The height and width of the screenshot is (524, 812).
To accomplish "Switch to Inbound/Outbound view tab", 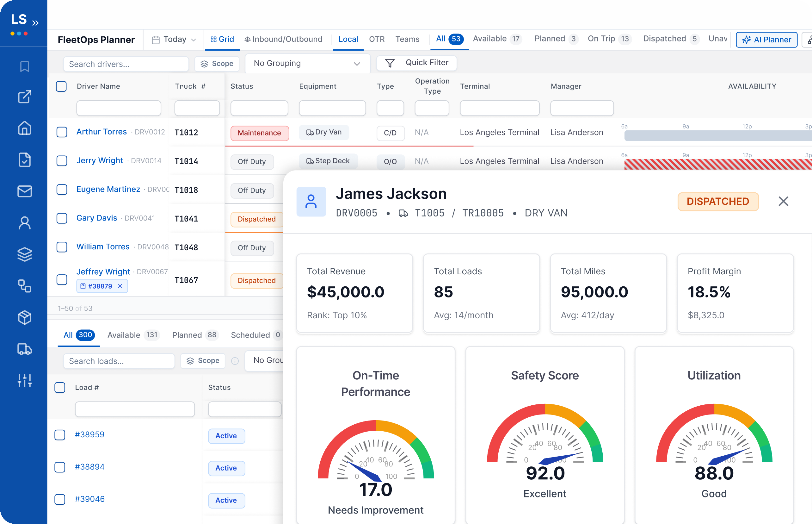I will (x=283, y=39).
